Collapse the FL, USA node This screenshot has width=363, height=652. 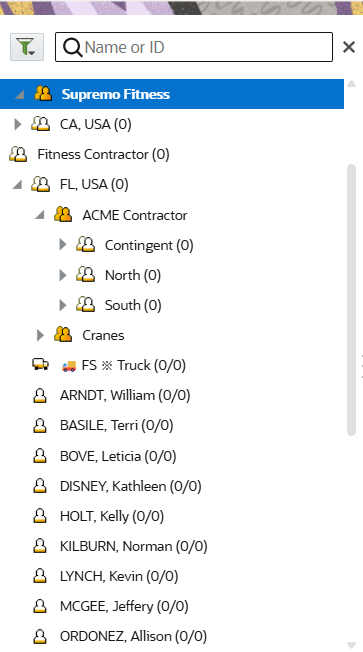coord(17,185)
